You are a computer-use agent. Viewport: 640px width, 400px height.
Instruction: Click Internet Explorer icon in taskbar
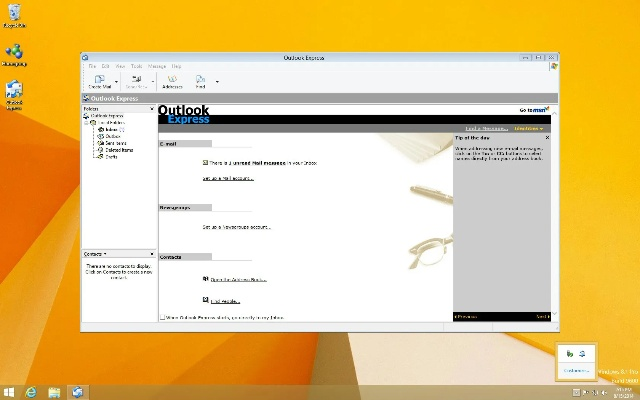point(32,391)
